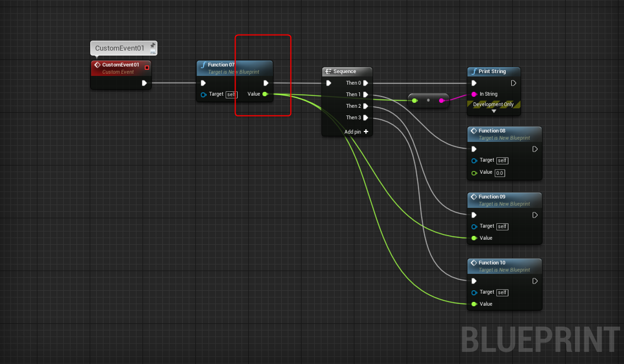Click the Then 3 output pin on Sequence
The height and width of the screenshot is (364, 624).
[366, 118]
